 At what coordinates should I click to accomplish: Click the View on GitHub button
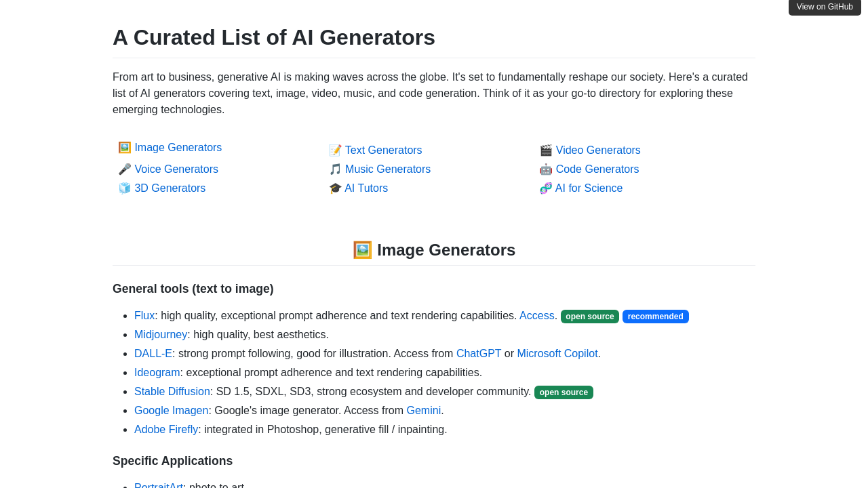825,7
